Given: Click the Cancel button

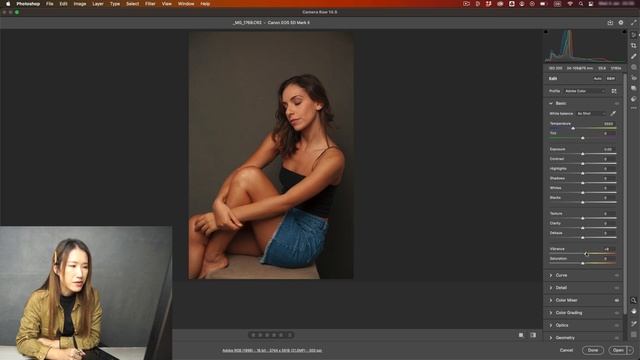Looking at the screenshot, I should pos(566,350).
